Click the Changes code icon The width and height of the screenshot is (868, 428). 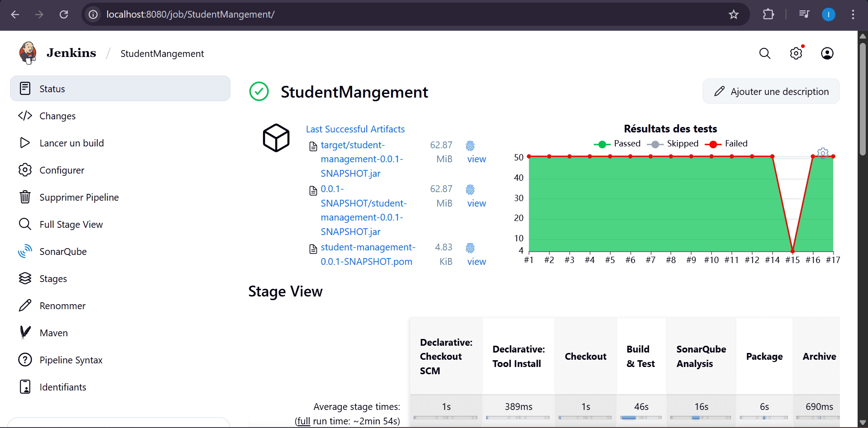click(x=25, y=116)
